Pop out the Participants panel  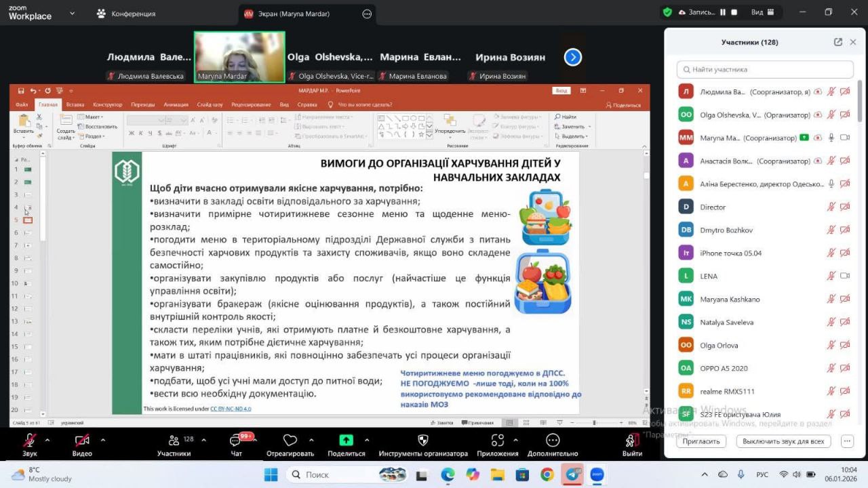(x=838, y=42)
